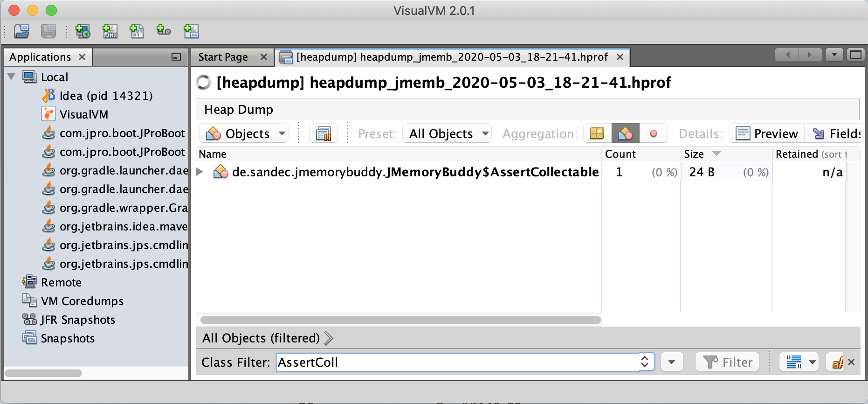The image size is (868, 404).
Task: Click the results table horizontal scrollbar
Action: [x=401, y=320]
